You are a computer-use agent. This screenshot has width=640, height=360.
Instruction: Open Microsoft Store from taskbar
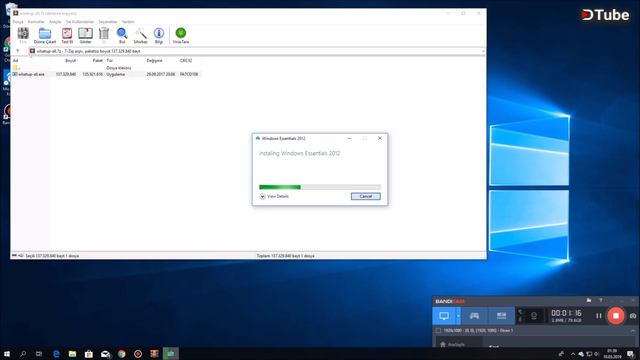pyautogui.click(x=89, y=354)
